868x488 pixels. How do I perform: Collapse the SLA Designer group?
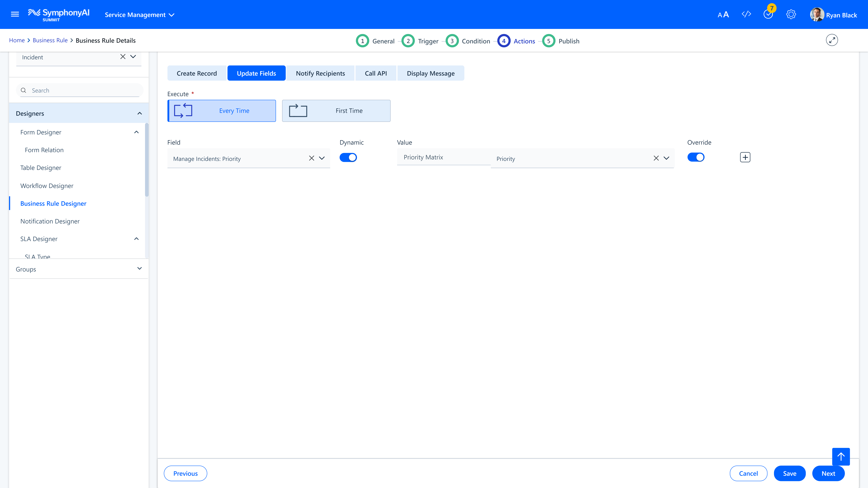click(x=136, y=239)
